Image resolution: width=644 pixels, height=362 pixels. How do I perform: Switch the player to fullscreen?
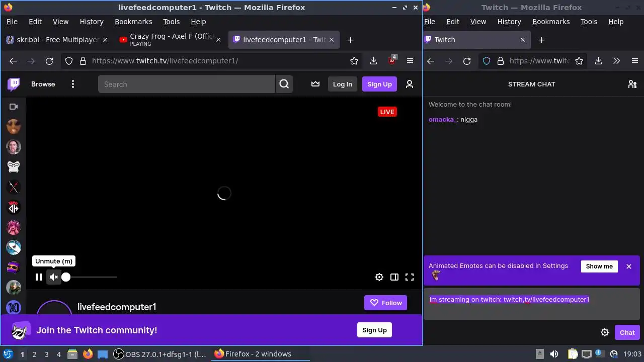(x=410, y=277)
